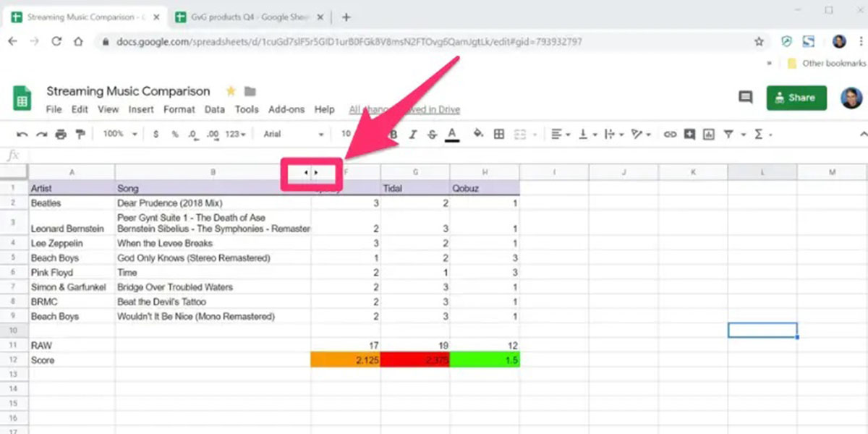Select the paint format tool
The width and height of the screenshot is (868, 434).
coord(80,135)
